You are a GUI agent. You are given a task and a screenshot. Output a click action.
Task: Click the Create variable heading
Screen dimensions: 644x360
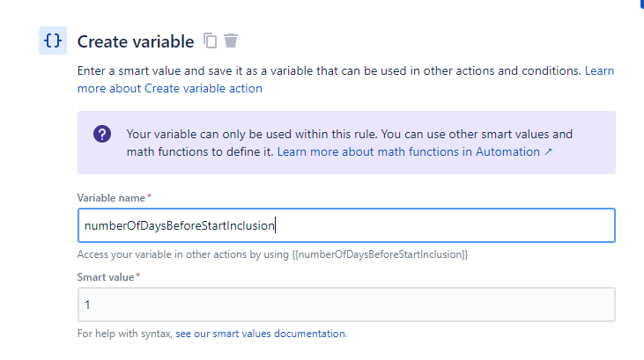tap(136, 41)
